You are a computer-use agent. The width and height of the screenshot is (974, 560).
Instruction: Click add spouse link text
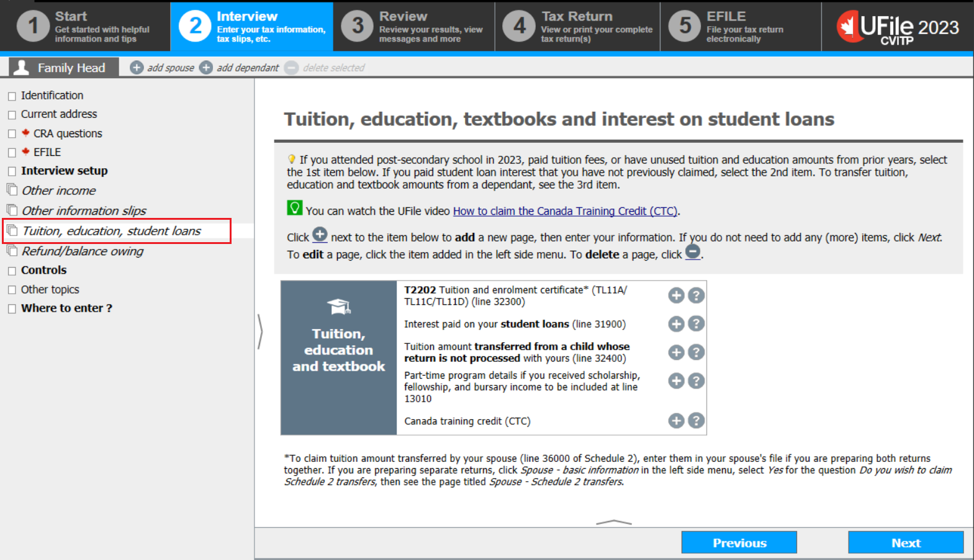(x=171, y=68)
